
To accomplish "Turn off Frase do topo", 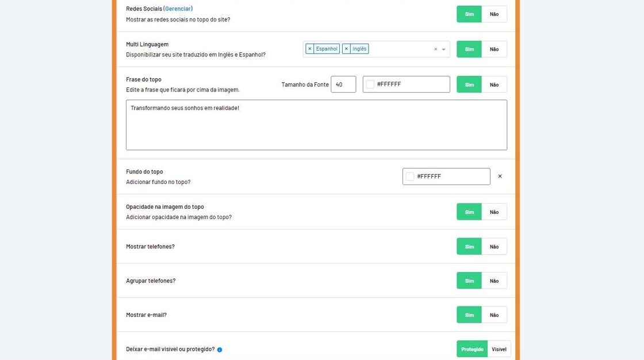I will (x=494, y=85).
